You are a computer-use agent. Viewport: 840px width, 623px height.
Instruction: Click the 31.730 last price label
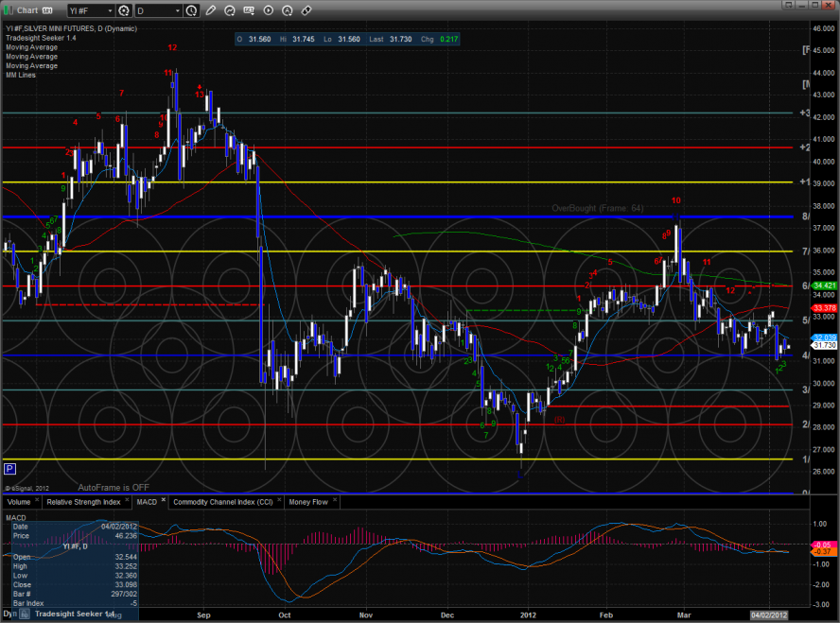pos(825,346)
